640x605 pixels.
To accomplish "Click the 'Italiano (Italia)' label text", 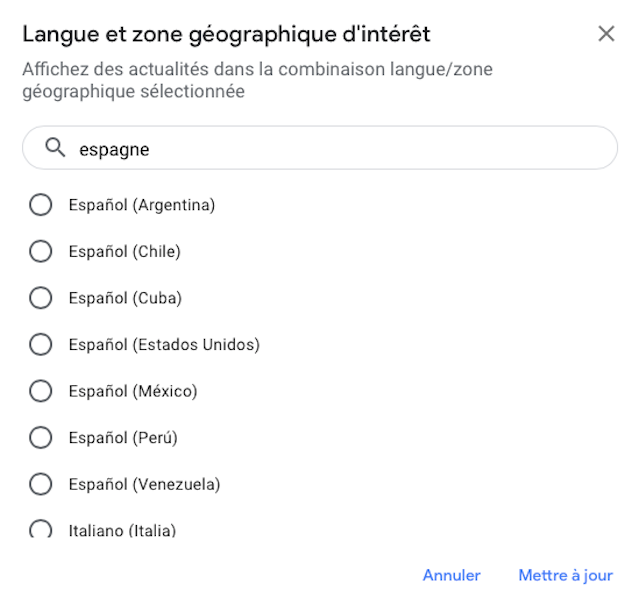I will point(122,530).
